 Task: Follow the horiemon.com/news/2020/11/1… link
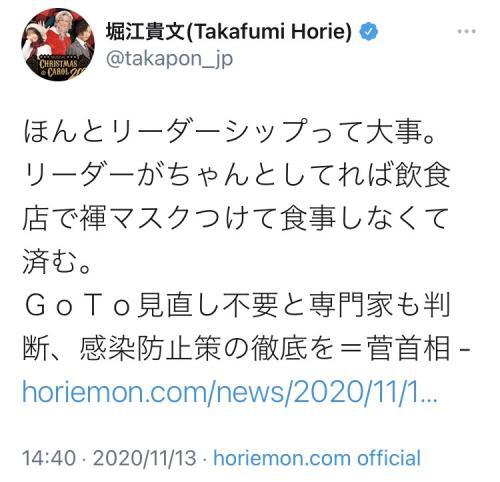click(x=230, y=392)
